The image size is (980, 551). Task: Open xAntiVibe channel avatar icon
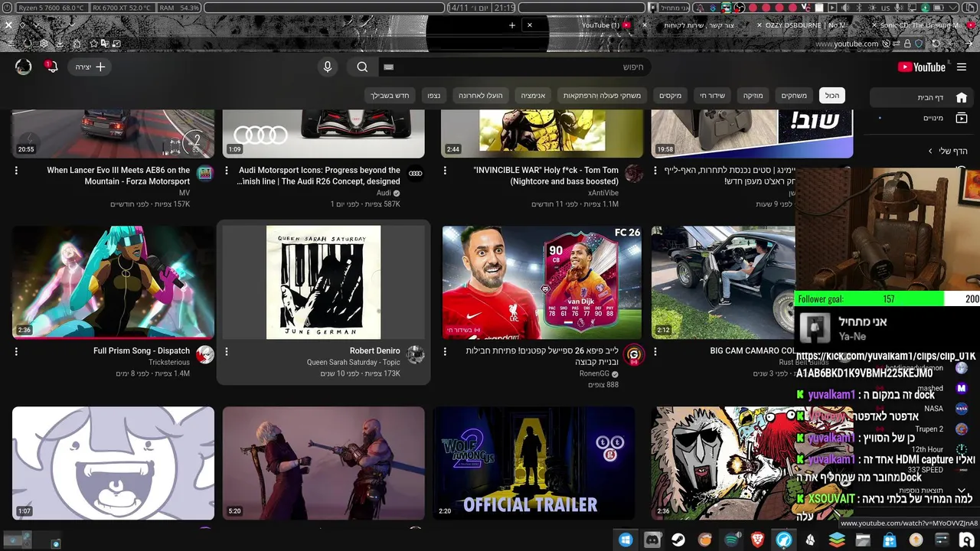pos(634,174)
